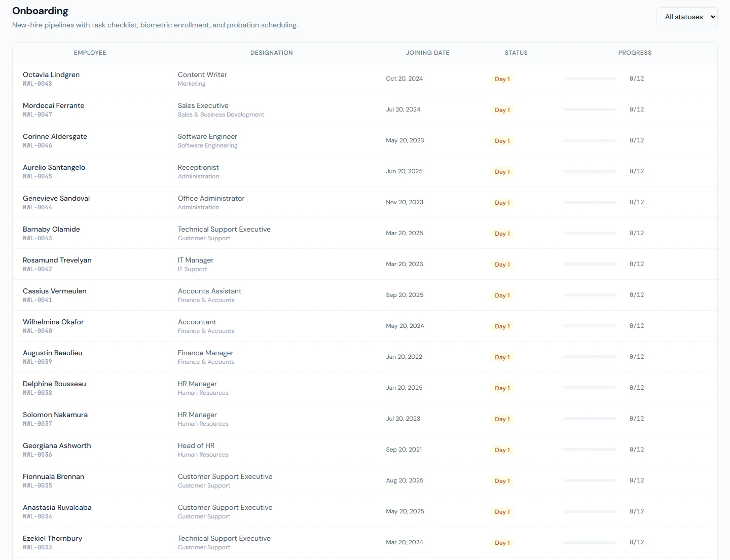This screenshot has width=730, height=560.
Task: Click progress bar in Wilhelmina Okafor's row
Action: pos(589,326)
